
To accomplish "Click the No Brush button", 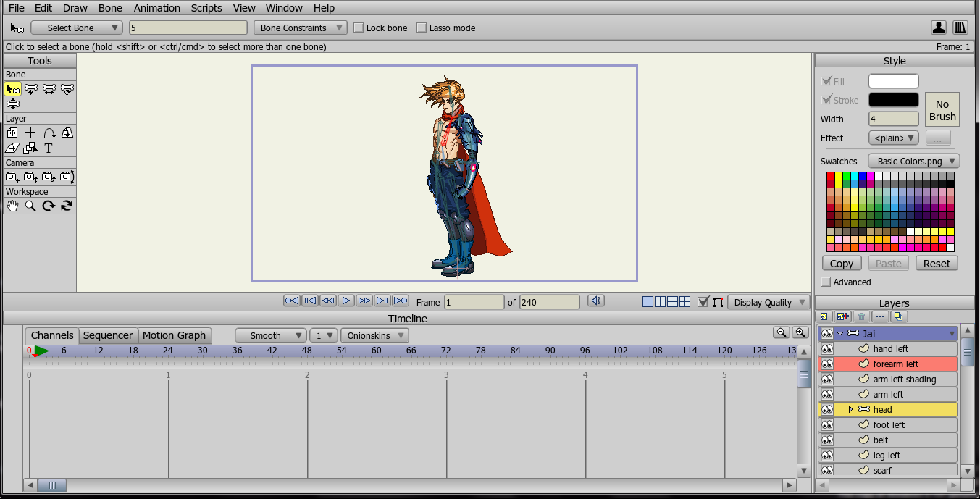I will [942, 110].
